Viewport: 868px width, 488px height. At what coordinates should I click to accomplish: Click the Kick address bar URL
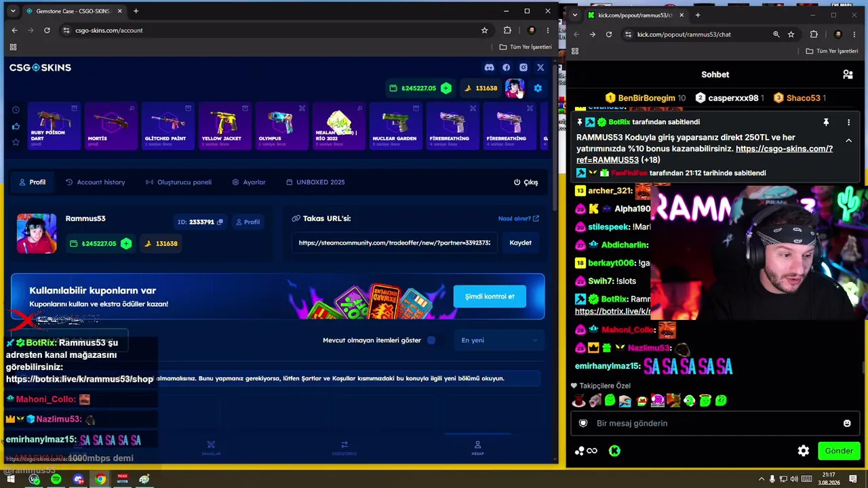[684, 35]
